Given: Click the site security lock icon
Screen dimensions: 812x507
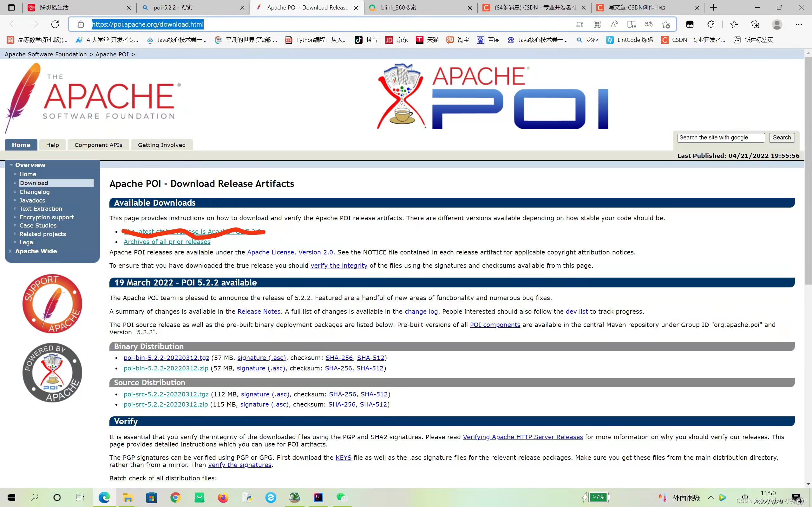Looking at the screenshot, I should point(81,24).
